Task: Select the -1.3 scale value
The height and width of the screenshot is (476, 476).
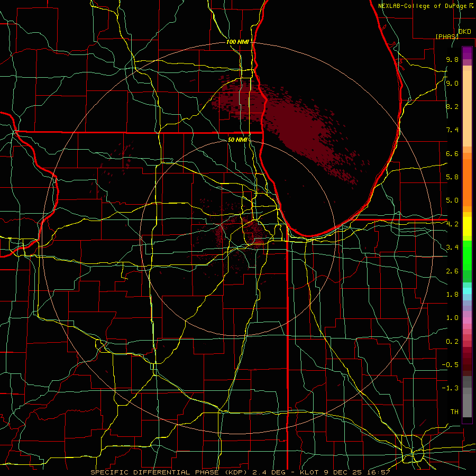Action: tap(450, 388)
